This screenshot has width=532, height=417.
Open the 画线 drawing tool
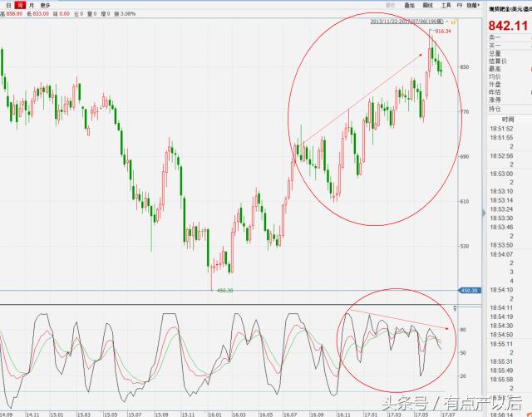[x=428, y=5]
